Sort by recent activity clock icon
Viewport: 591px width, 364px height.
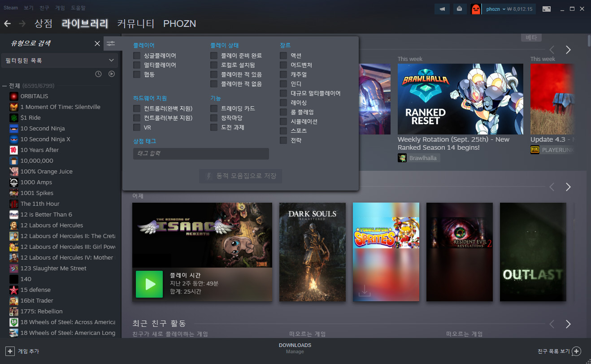coord(99,74)
